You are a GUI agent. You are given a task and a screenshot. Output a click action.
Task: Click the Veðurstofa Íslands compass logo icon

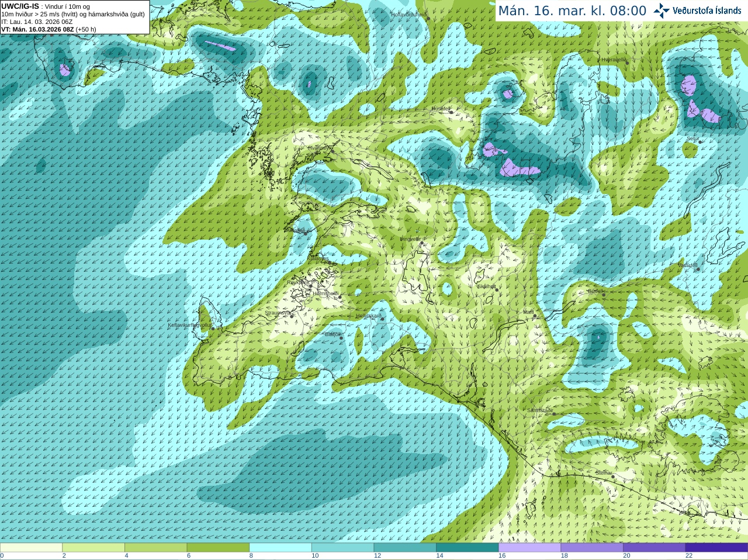click(662, 11)
